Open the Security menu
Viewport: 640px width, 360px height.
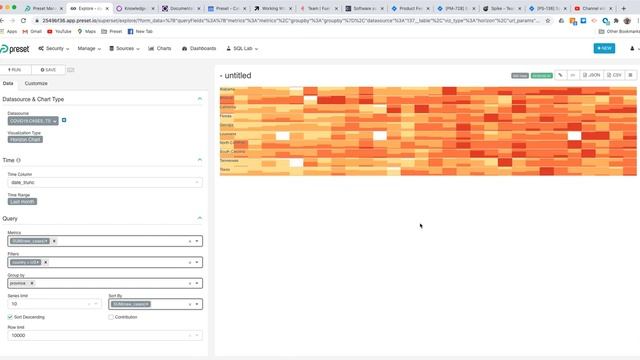click(x=54, y=49)
